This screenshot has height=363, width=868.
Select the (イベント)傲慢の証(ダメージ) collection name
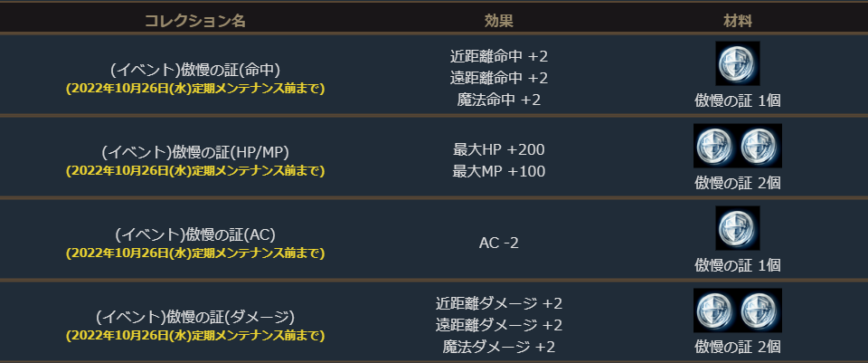(194, 317)
